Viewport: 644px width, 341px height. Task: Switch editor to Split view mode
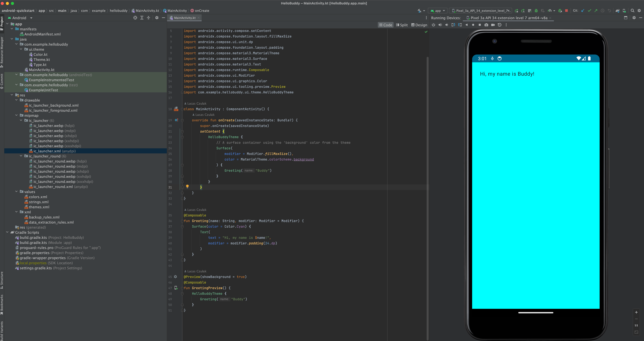[402, 25]
